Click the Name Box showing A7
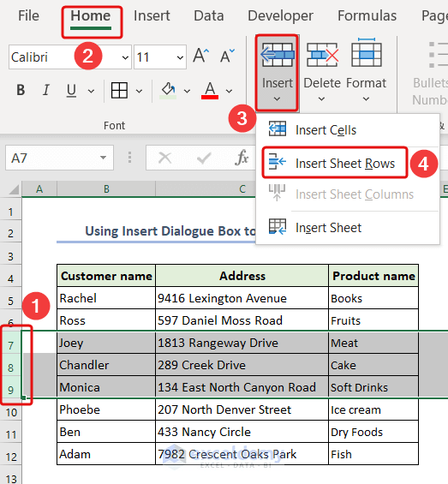The image size is (448, 484). coord(52,158)
